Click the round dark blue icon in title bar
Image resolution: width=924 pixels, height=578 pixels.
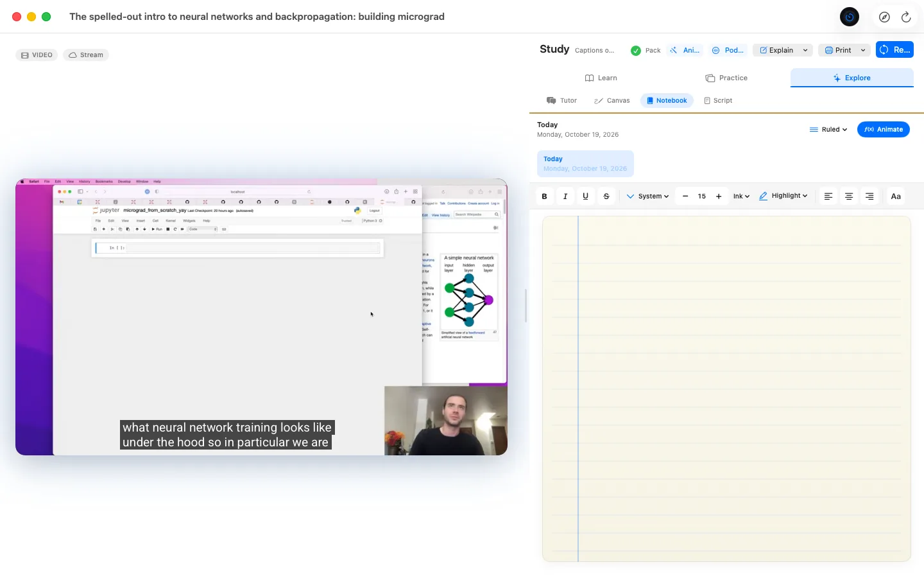click(x=850, y=17)
